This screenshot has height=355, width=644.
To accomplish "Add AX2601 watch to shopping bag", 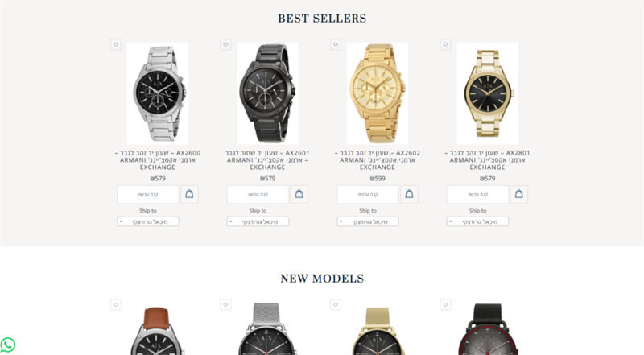I will [299, 194].
